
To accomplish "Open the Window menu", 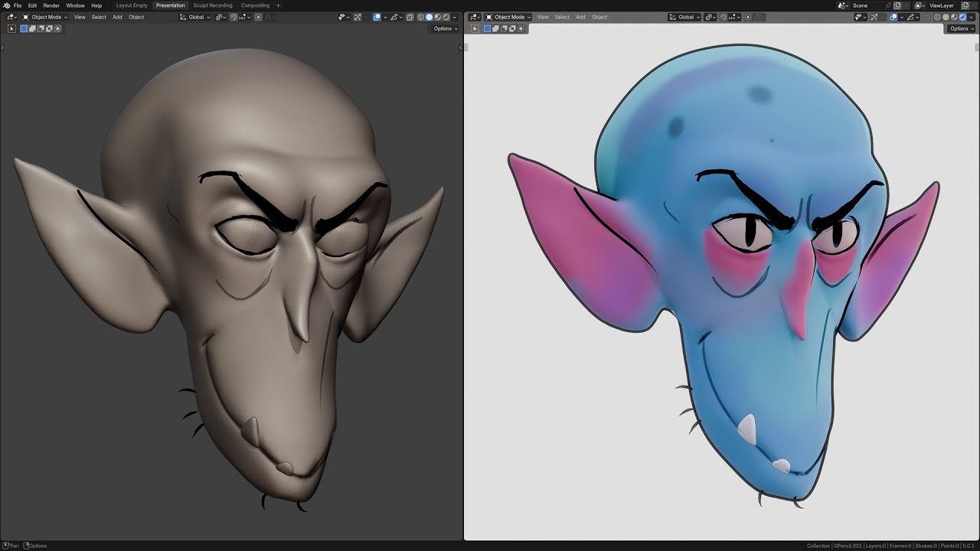I will click(x=75, y=5).
